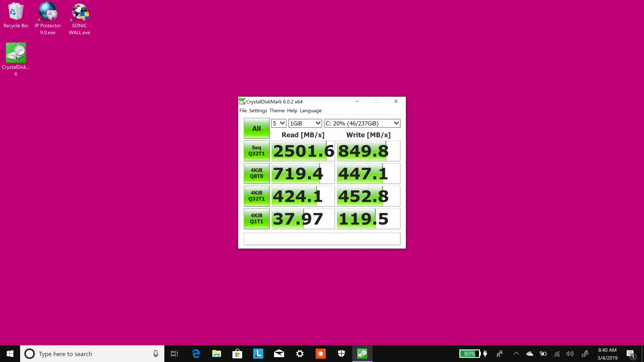Open the C: drive selection dropdown
The width and height of the screenshot is (644, 362).
[362, 123]
